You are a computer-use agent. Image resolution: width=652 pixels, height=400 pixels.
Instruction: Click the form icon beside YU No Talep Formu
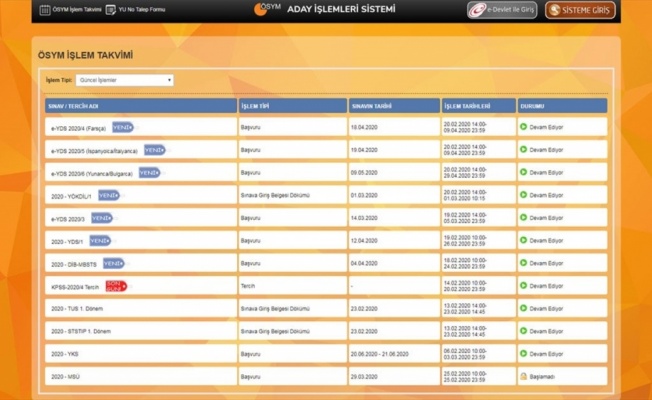click(x=110, y=10)
